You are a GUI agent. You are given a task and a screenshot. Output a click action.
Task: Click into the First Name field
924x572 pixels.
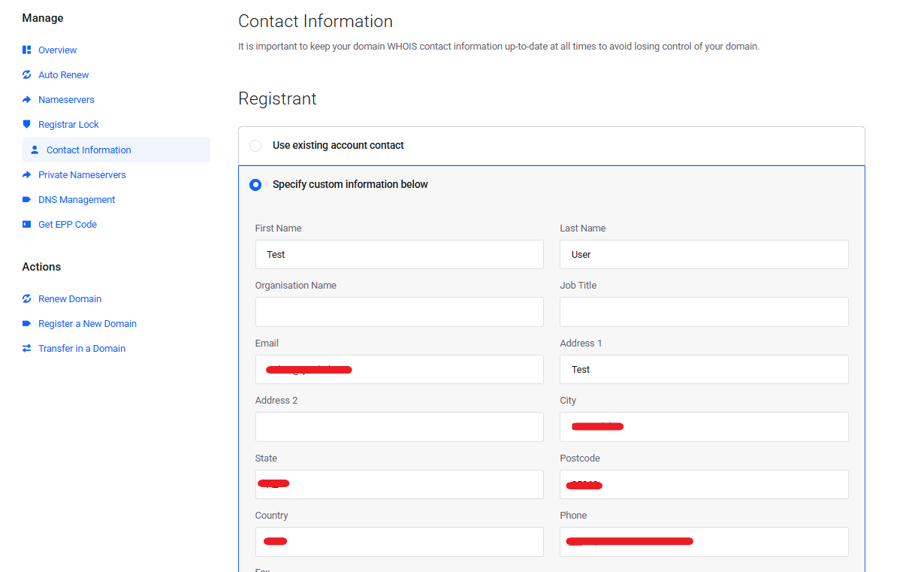coord(399,255)
